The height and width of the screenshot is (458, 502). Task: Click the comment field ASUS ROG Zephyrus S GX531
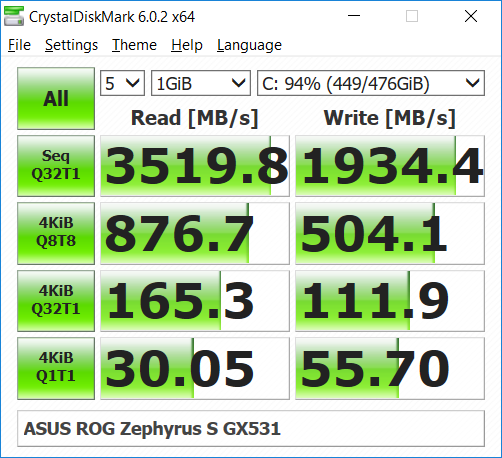click(251, 428)
